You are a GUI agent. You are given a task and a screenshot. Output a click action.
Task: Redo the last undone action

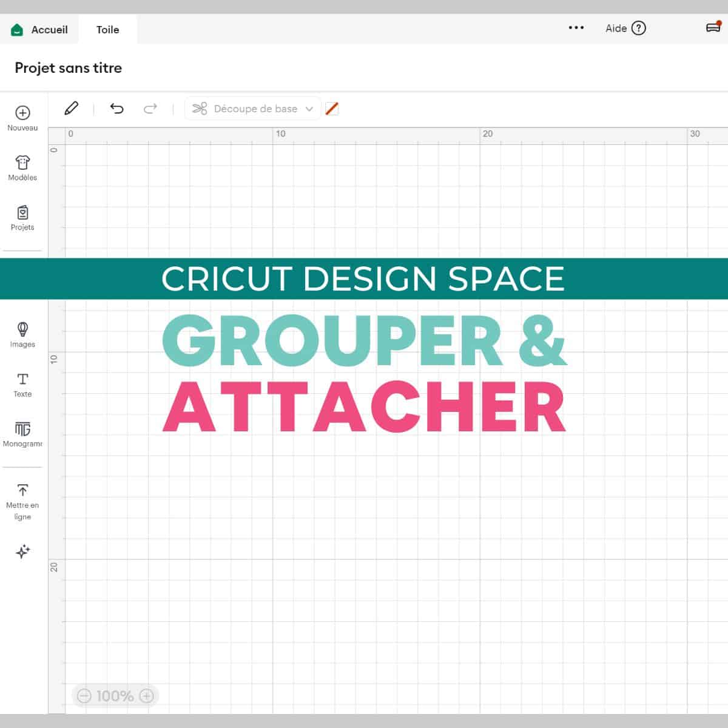(x=150, y=109)
